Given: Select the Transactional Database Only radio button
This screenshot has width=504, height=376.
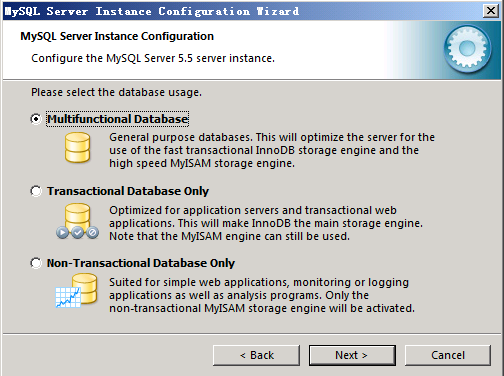Looking at the screenshot, I should coord(36,191).
